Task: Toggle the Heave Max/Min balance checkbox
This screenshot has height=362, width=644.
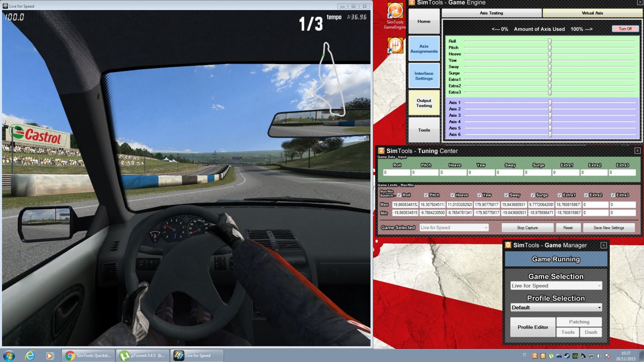Action: 452,195
